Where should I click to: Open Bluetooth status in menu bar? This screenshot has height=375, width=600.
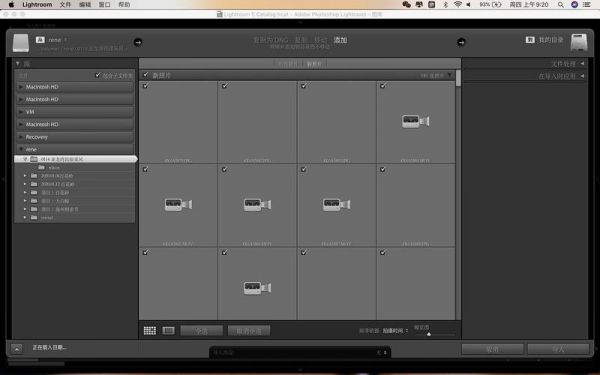[x=445, y=5]
